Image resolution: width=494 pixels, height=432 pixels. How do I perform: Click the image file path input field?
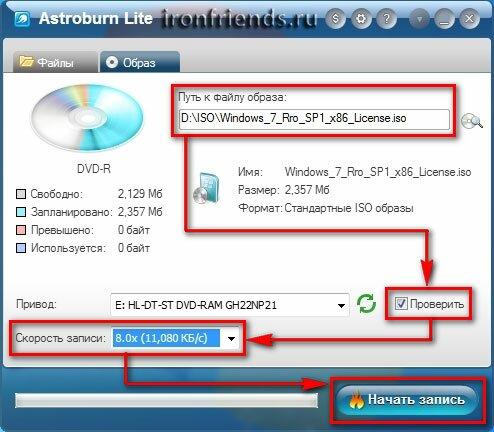point(314,119)
